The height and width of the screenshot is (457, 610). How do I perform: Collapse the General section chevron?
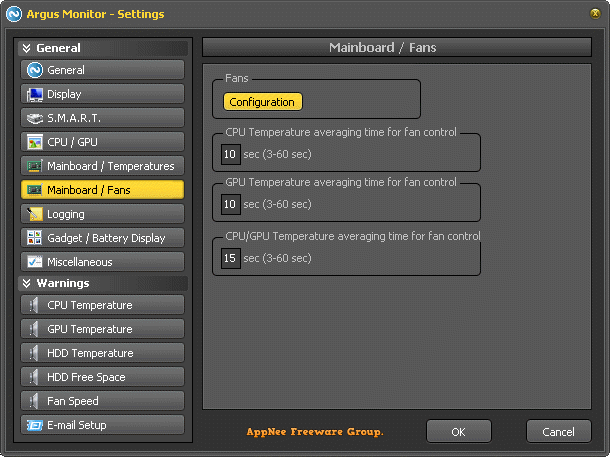point(26,48)
